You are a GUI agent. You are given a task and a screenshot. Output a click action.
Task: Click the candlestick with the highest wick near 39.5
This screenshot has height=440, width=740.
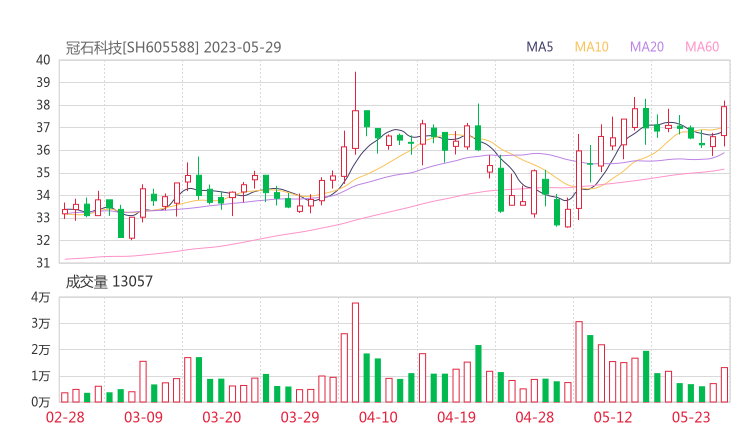[x=355, y=113]
